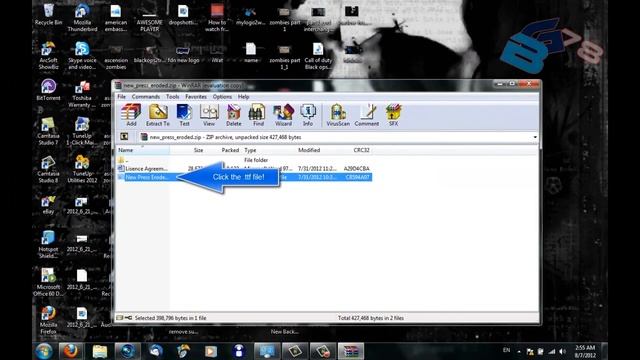This screenshot has width=640, height=360.
Task: Open the Find binoculars tool
Action: tap(258, 115)
